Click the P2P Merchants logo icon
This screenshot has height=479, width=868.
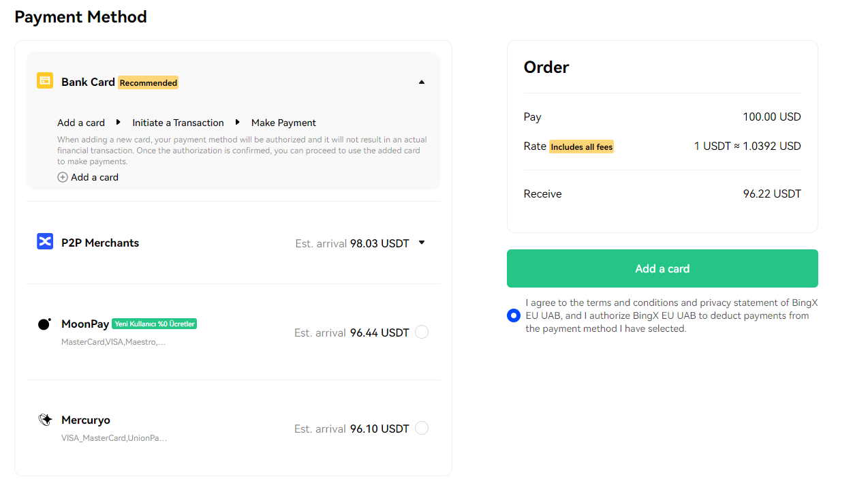click(x=45, y=241)
